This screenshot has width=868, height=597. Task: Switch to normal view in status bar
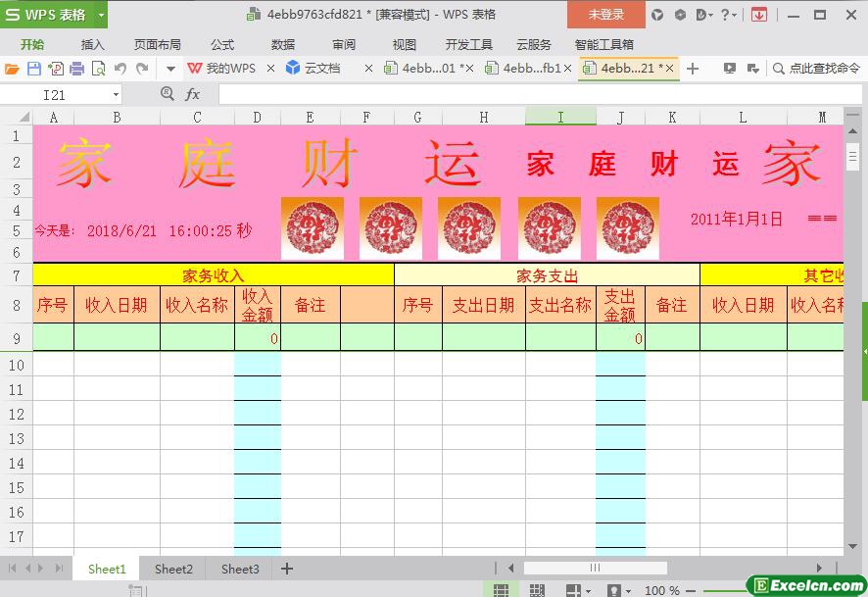(x=501, y=590)
